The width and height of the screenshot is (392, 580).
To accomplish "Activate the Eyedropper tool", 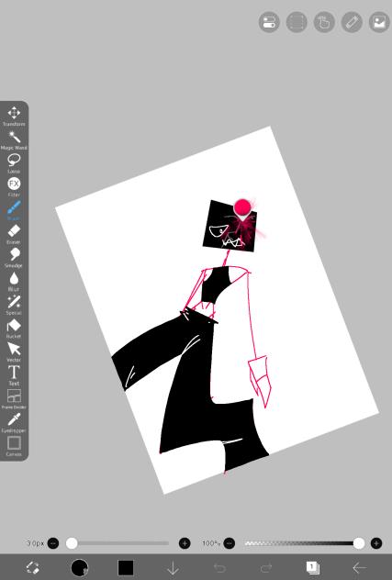I will (x=14, y=422).
